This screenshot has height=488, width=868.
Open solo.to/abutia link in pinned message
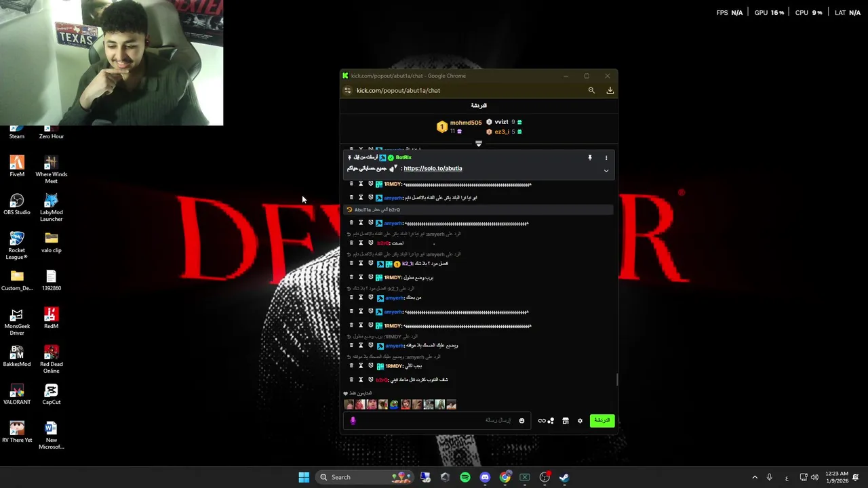pos(433,168)
